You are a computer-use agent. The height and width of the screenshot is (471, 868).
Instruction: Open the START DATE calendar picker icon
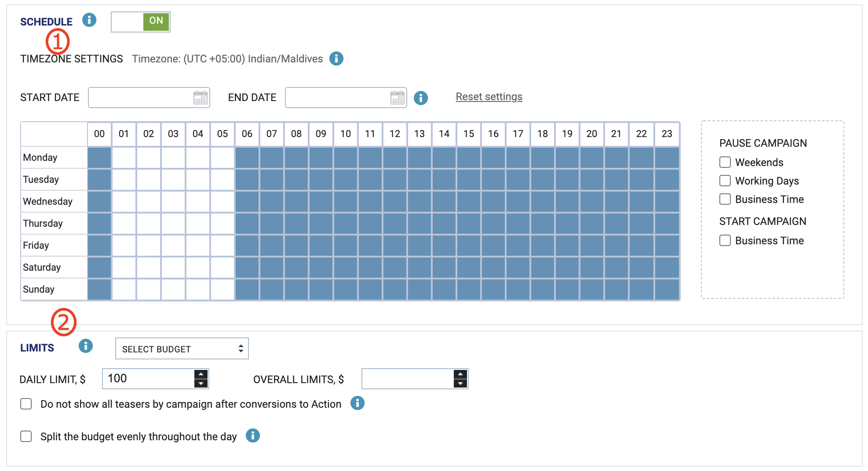click(201, 98)
